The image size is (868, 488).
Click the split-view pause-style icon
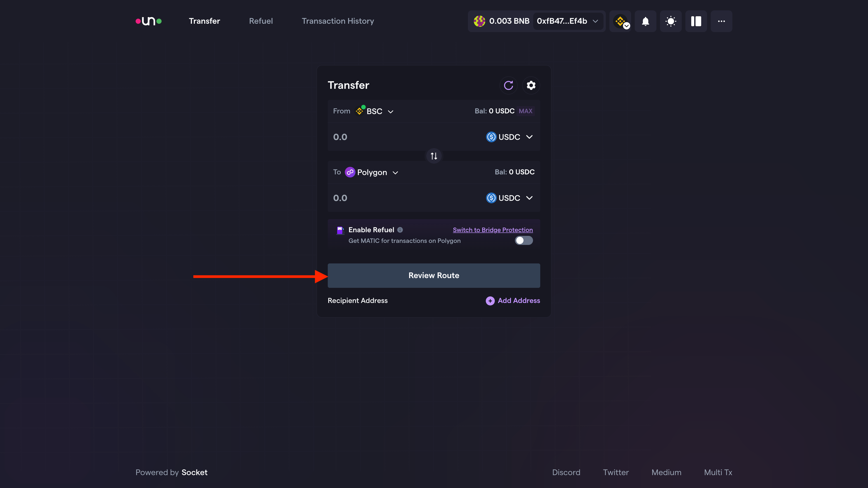coord(696,21)
